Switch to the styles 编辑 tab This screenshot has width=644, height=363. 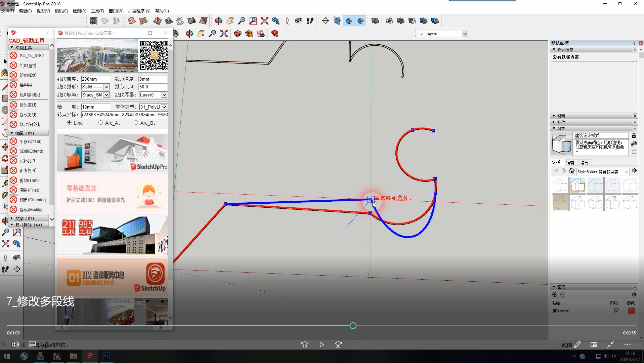pos(570,163)
